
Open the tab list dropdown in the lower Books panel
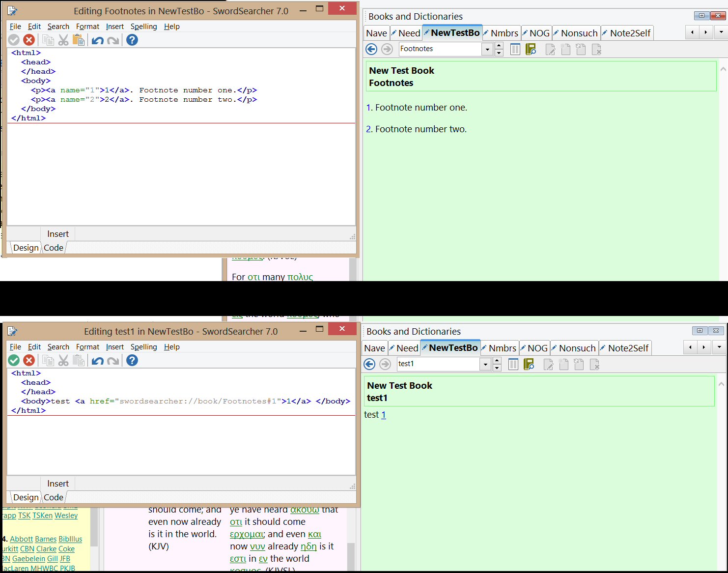719,347
